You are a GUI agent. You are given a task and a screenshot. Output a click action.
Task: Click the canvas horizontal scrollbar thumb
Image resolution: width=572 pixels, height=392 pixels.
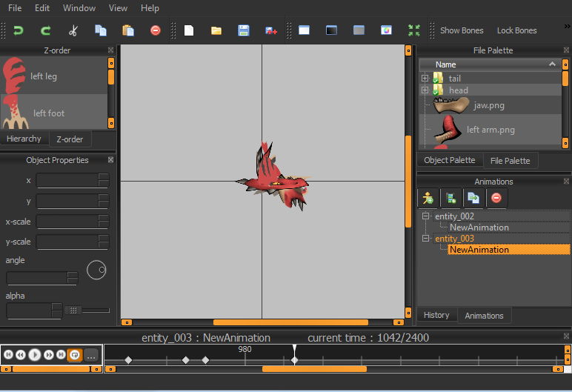(x=290, y=322)
